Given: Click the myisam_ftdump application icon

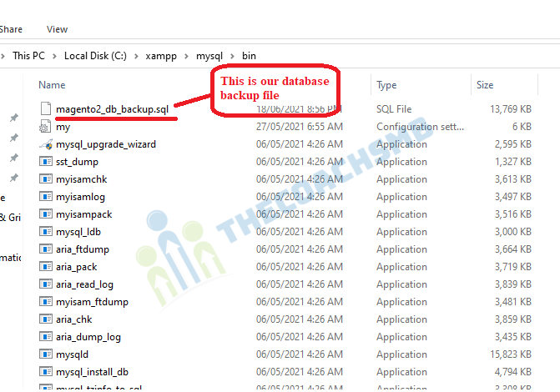Looking at the screenshot, I should (x=46, y=301).
